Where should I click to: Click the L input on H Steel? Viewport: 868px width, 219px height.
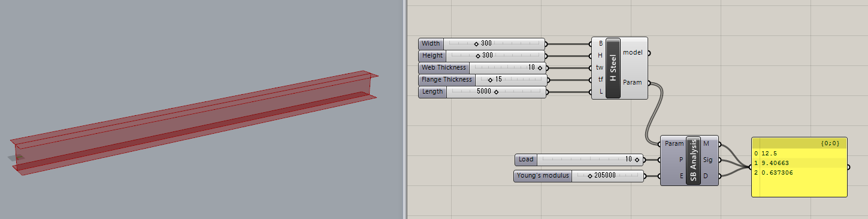(600, 92)
